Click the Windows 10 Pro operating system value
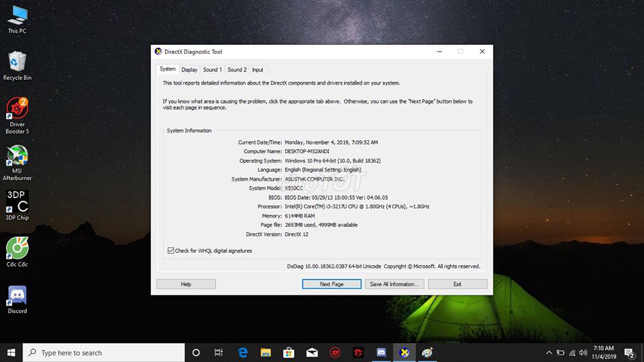 point(333,161)
